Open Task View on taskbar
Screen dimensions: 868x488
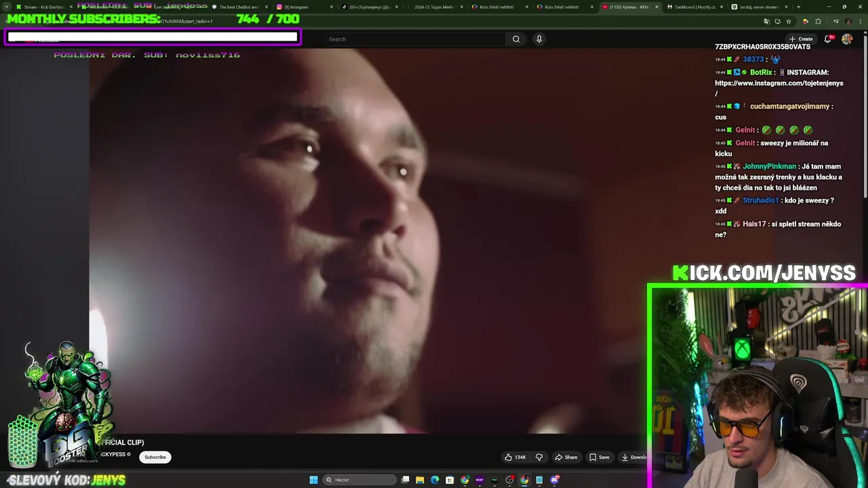click(x=405, y=480)
